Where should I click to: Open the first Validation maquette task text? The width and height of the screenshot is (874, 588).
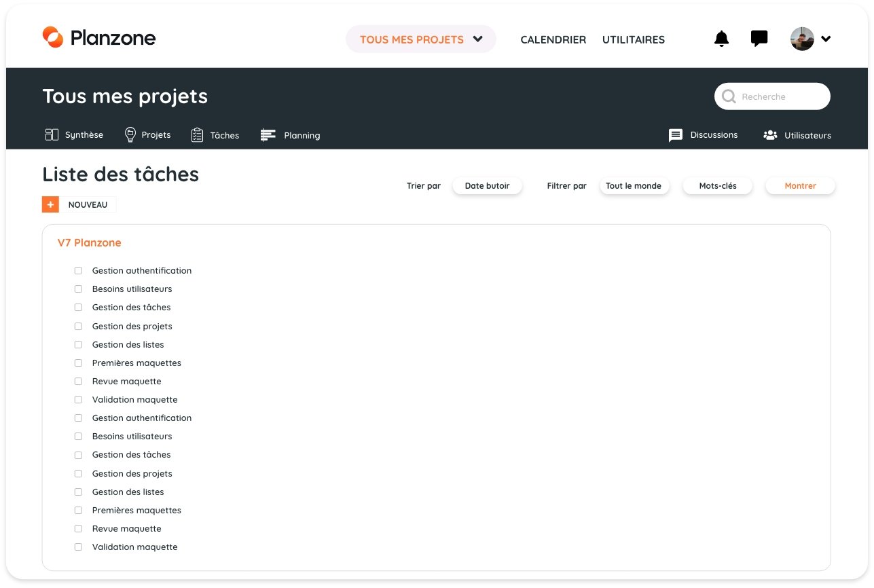tap(135, 399)
